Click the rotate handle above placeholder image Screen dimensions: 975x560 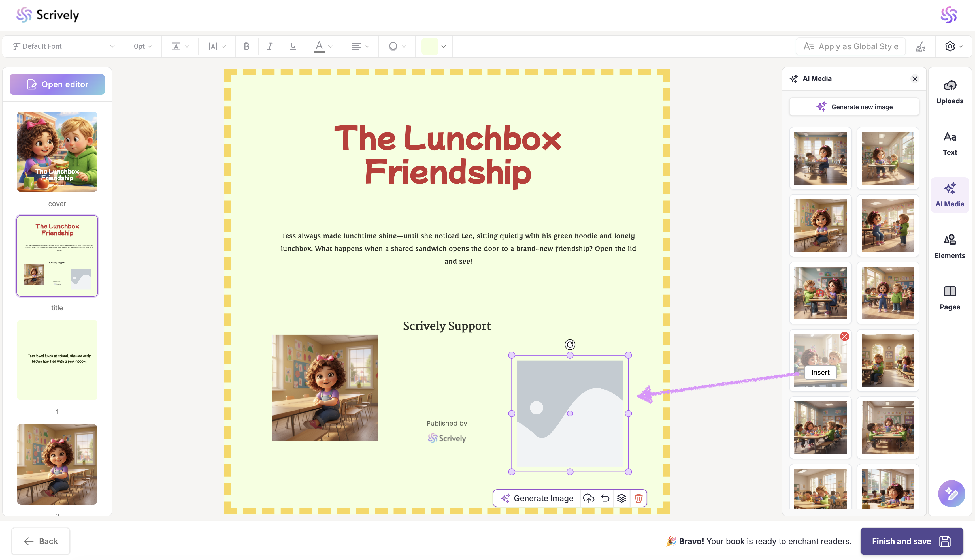pyautogui.click(x=570, y=345)
